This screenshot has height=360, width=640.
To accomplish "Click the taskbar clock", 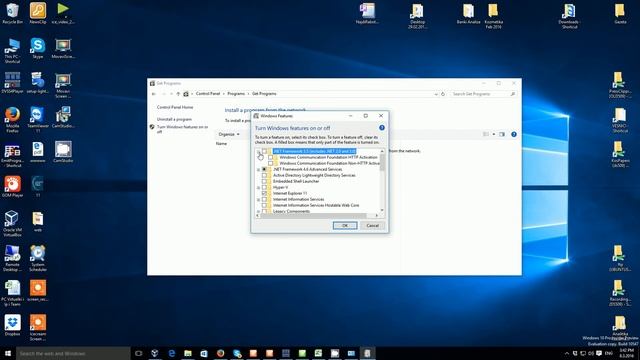I will 627,353.
